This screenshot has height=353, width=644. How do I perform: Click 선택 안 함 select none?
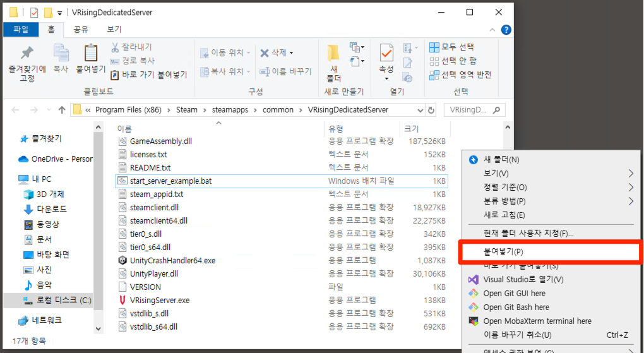[453, 61]
